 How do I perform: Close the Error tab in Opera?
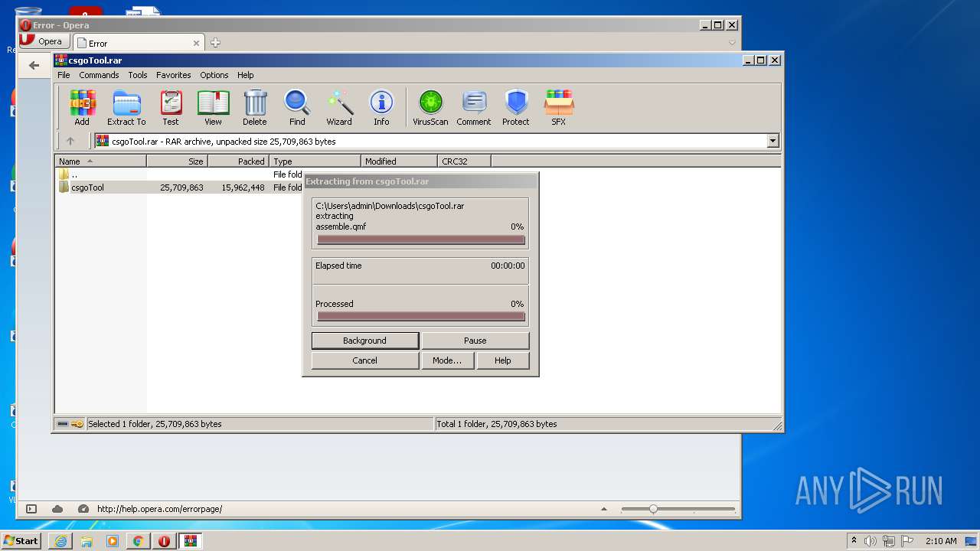[196, 43]
